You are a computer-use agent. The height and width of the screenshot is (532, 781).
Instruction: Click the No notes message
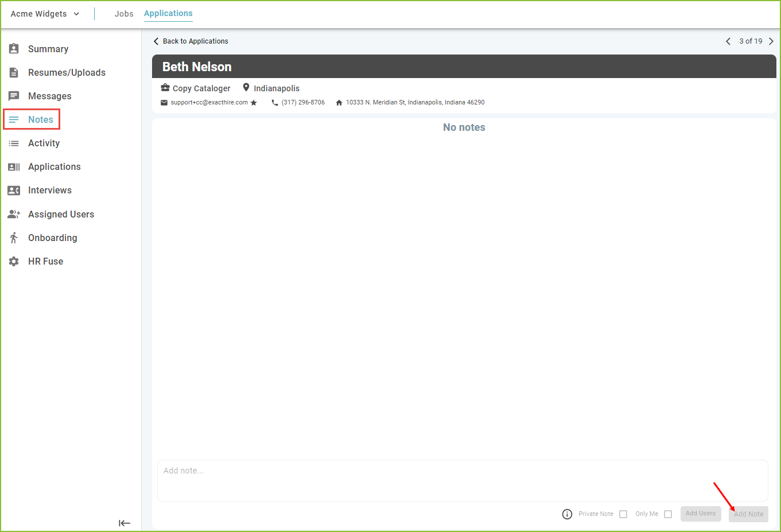pyautogui.click(x=464, y=127)
